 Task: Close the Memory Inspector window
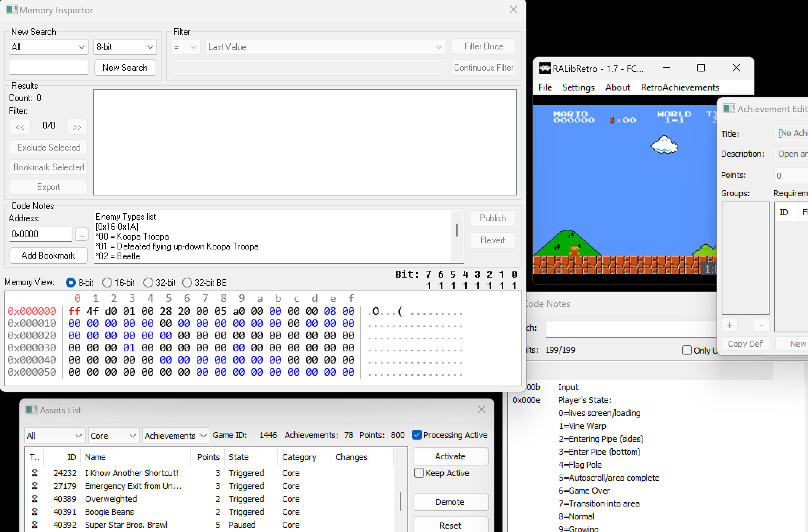click(514, 10)
